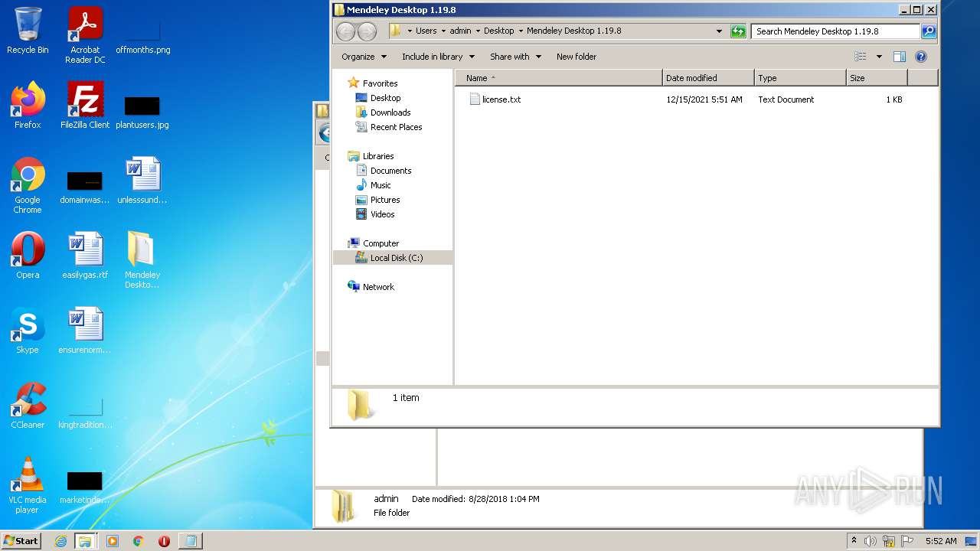
Task: Open VLC media player shortcut
Action: tap(28, 485)
